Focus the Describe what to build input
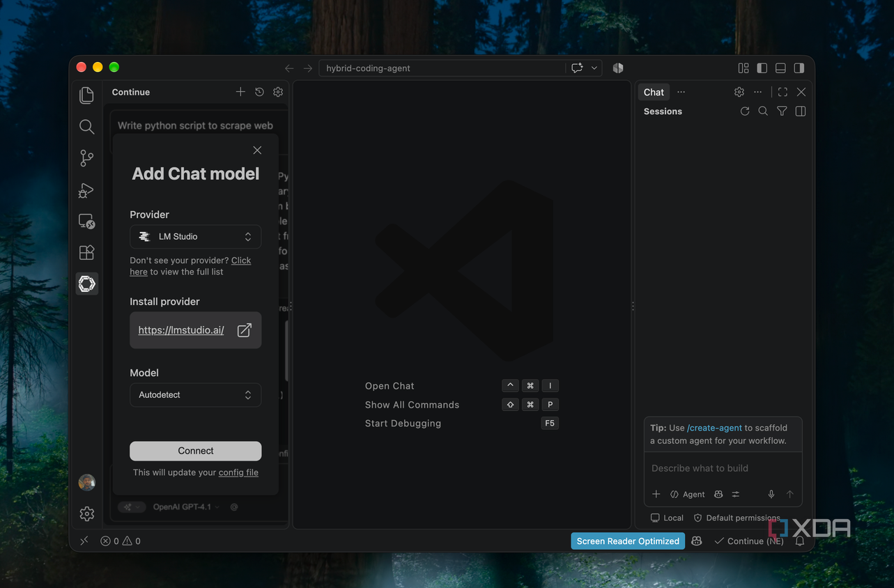Viewport: 894px width, 588px height. [723, 469]
